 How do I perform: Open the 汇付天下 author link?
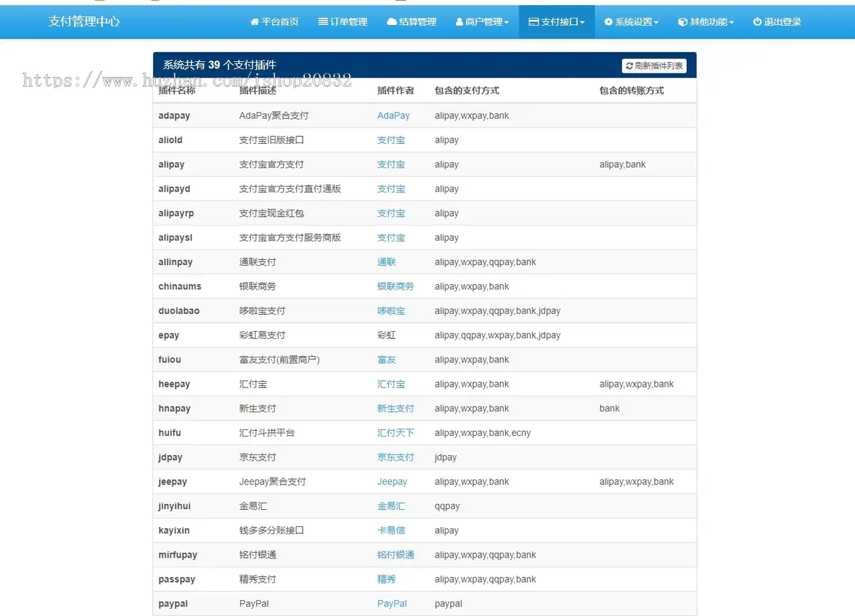pyautogui.click(x=395, y=432)
